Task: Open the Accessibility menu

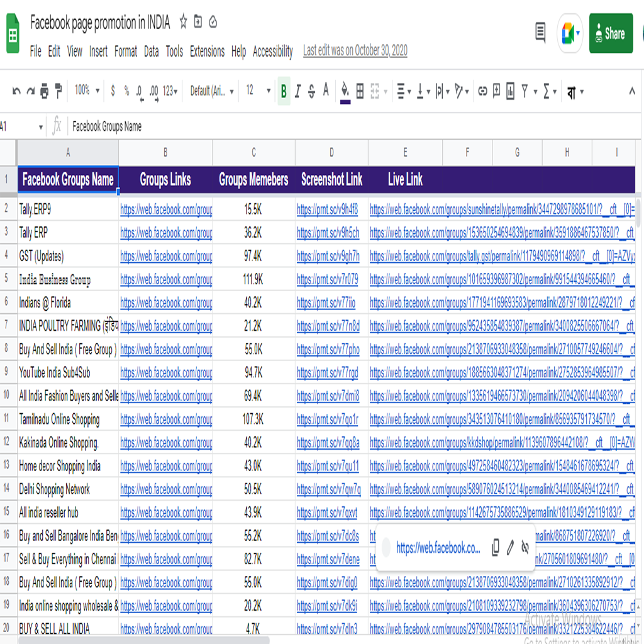Action: click(x=273, y=52)
